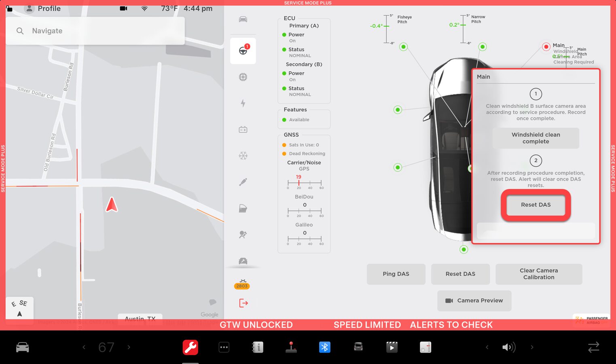Decrease cabin temperature with left arrow
Viewport: 616px width, 364px height.
point(84,347)
